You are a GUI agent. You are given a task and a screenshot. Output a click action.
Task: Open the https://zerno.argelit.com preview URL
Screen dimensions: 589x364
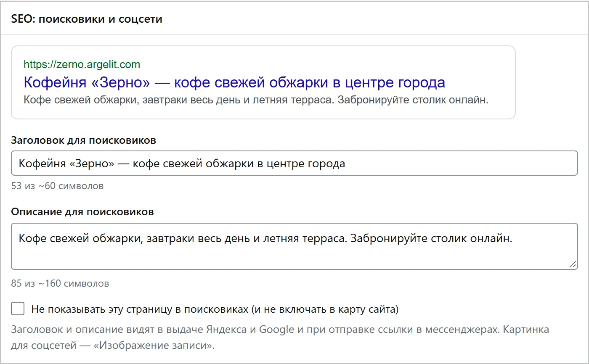(x=82, y=64)
